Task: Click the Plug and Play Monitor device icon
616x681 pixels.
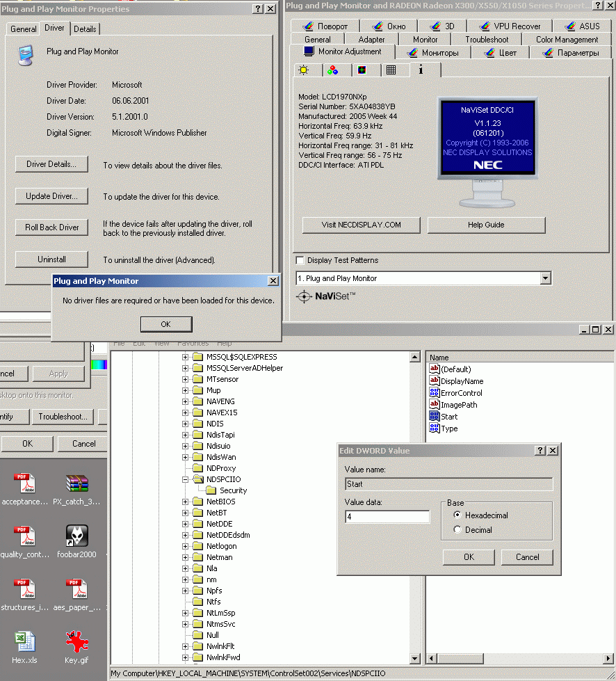Action: point(26,55)
